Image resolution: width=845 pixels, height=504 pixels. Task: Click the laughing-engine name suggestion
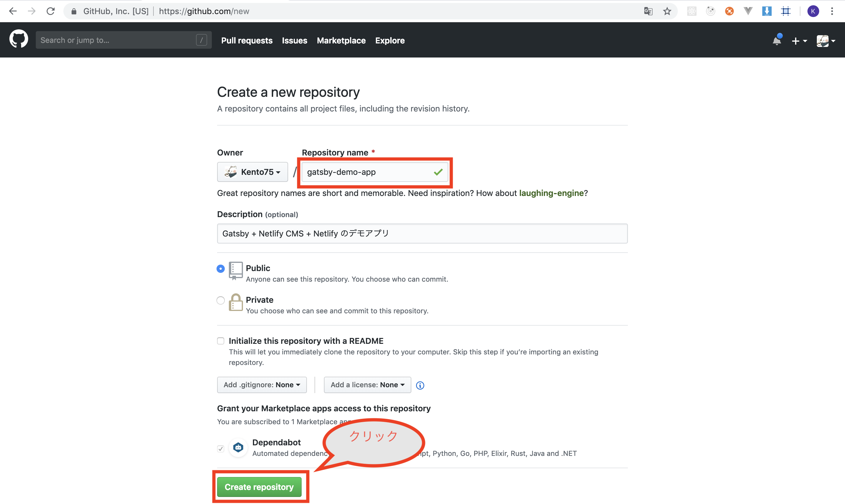tap(551, 193)
